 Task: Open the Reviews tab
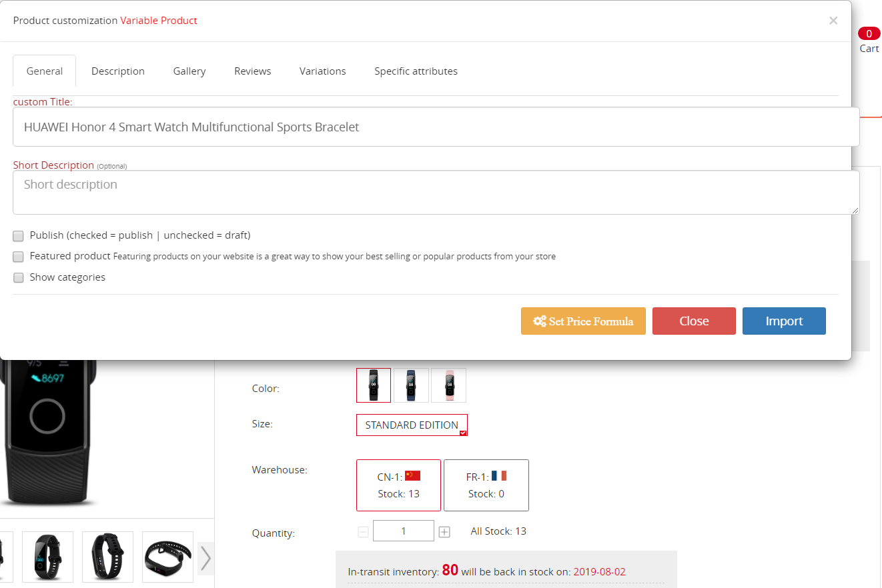click(x=253, y=71)
